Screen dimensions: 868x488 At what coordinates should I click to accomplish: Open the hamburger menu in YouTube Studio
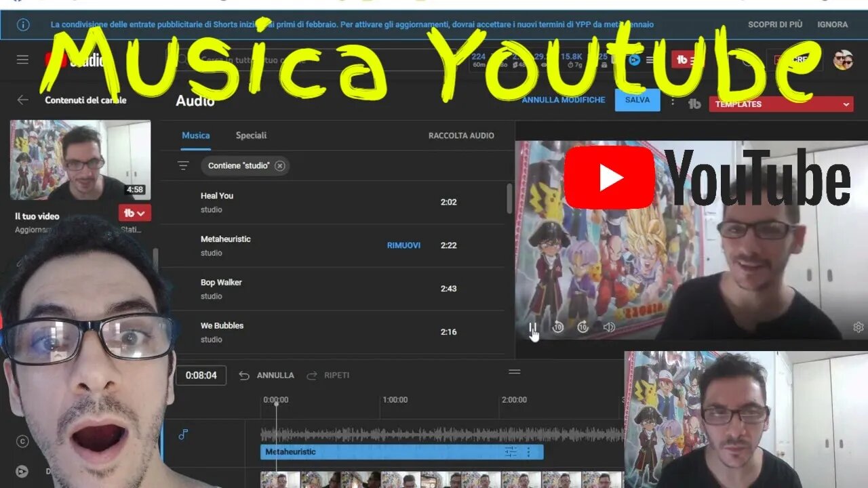point(22,60)
